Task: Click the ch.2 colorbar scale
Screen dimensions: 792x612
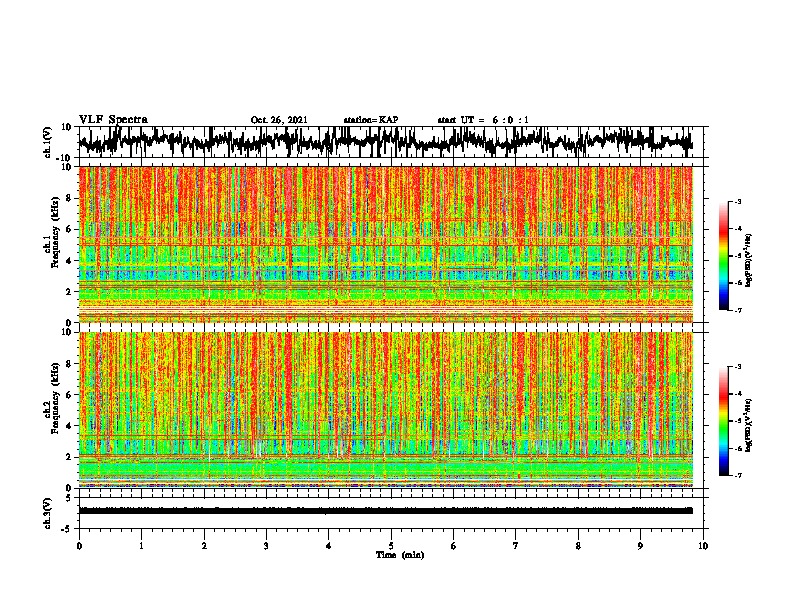Action: point(723,421)
